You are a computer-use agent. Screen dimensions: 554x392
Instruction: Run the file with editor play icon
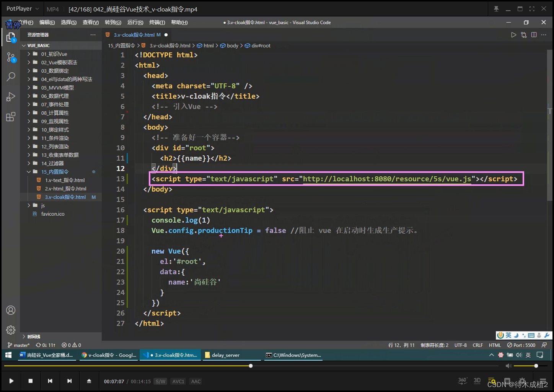click(513, 35)
